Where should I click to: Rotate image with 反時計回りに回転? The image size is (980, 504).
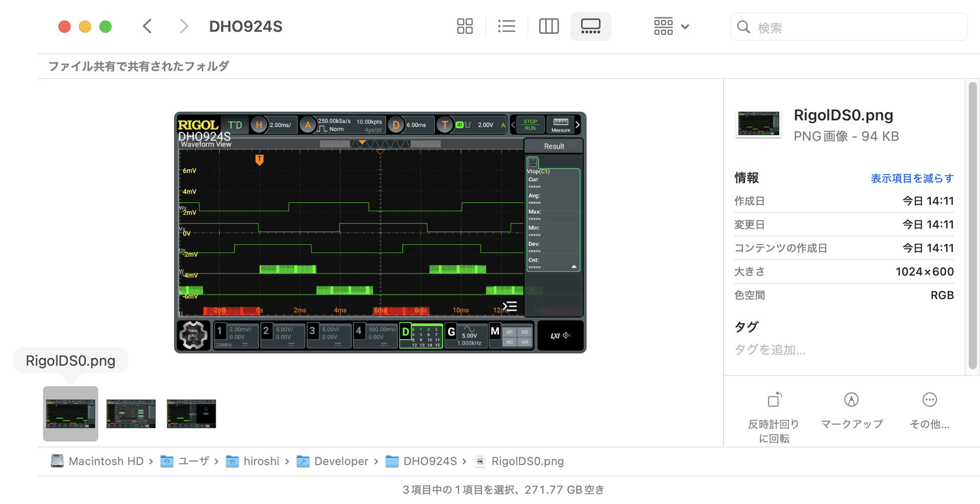[774, 417]
